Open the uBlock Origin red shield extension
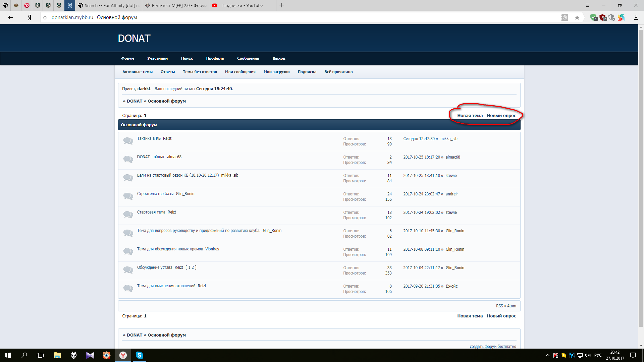 point(603,17)
